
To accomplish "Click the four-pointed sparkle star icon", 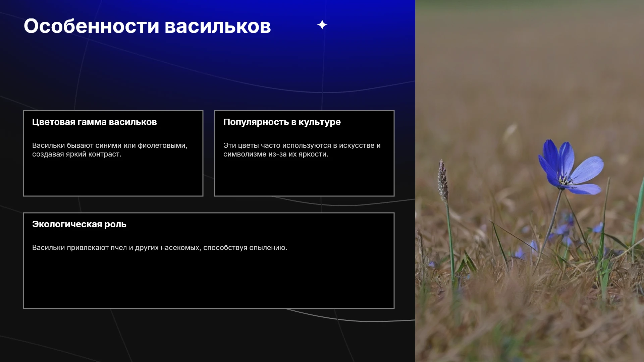I will tap(322, 25).
